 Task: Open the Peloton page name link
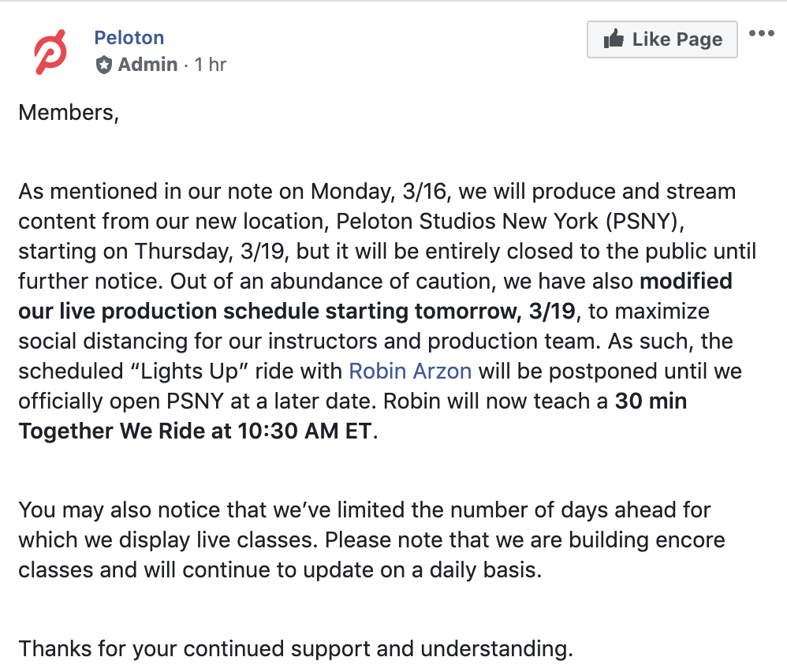(x=129, y=38)
